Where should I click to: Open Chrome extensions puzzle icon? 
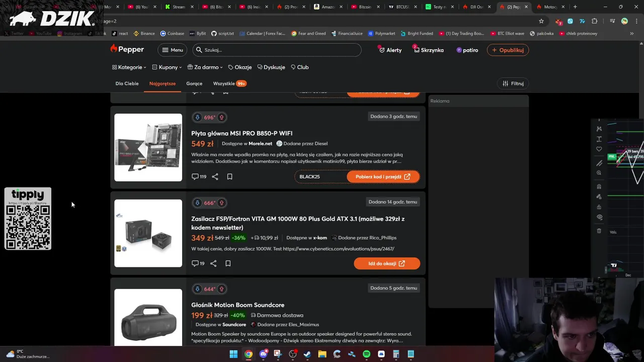595,21
